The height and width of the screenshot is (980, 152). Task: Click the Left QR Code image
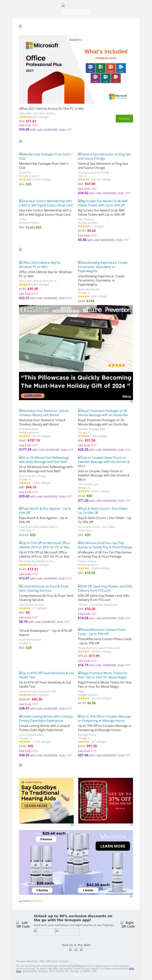click(23, 925)
